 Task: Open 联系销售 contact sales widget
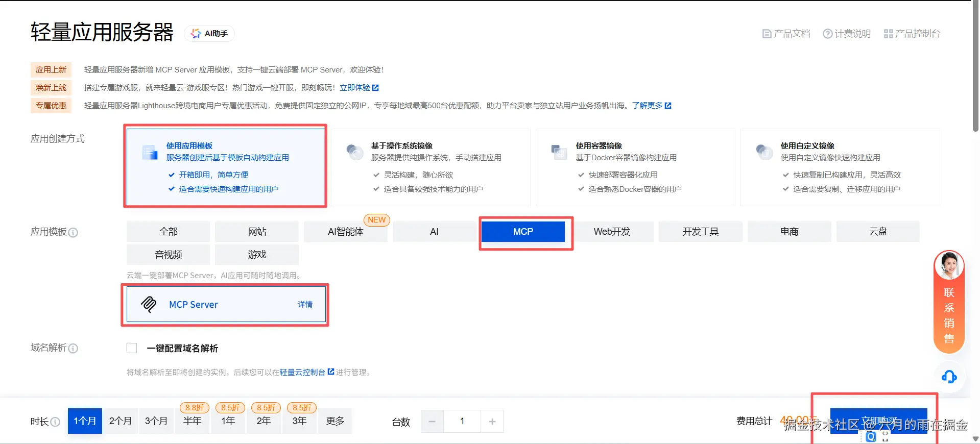(x=949, y=302)
